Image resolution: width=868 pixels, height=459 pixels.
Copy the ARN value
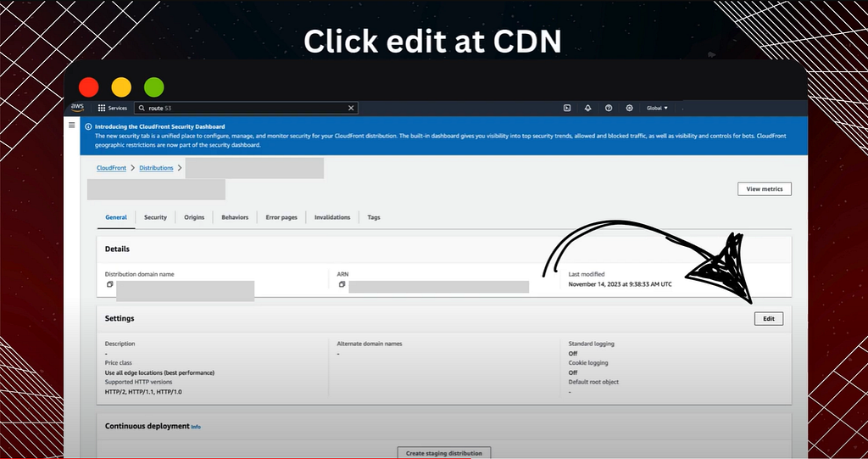[x=342, y=284]
